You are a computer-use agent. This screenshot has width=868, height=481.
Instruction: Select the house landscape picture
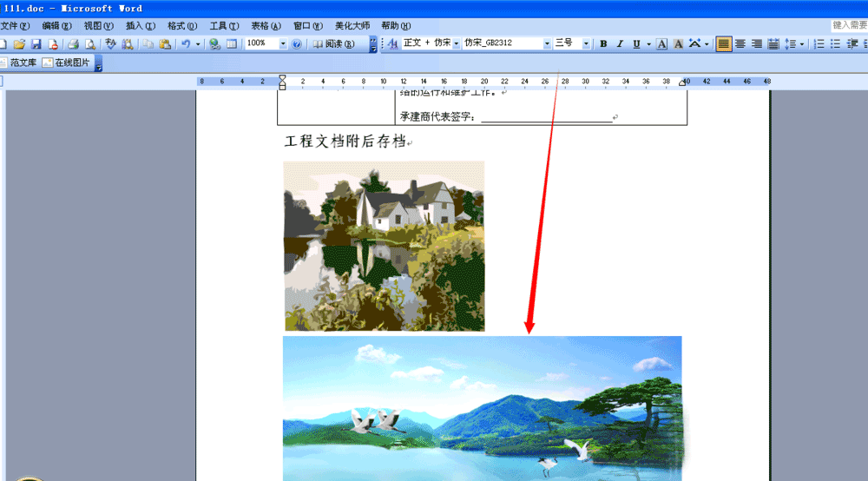385,247
